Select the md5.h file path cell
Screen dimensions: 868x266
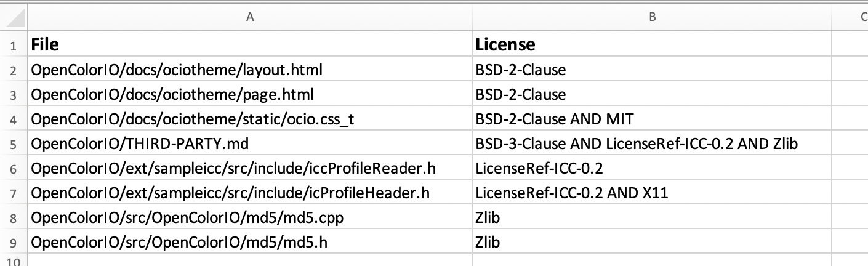click(x=250, y=243)
